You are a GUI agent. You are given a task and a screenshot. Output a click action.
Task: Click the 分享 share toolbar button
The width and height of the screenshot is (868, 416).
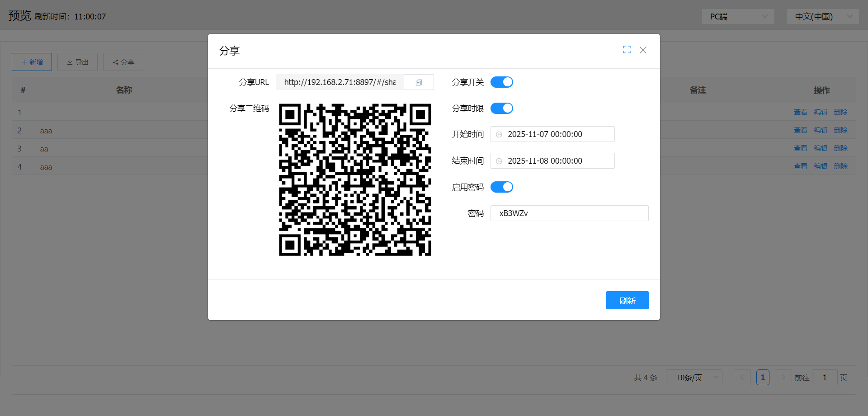click(123, 62)
